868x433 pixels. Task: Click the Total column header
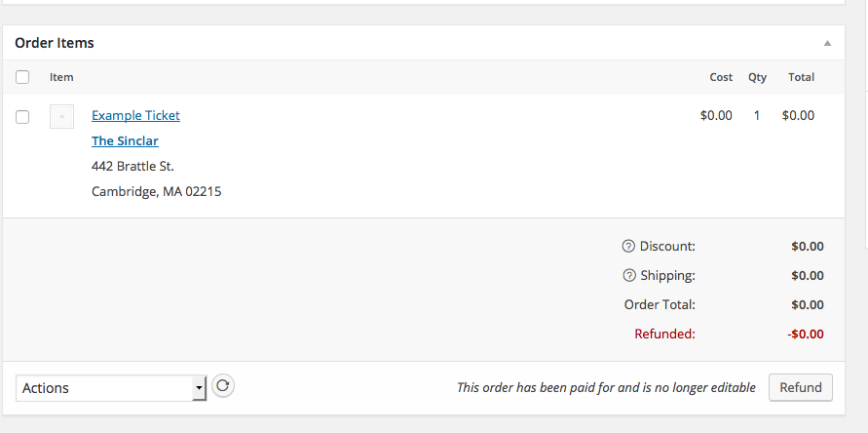[x=801, y=77]
